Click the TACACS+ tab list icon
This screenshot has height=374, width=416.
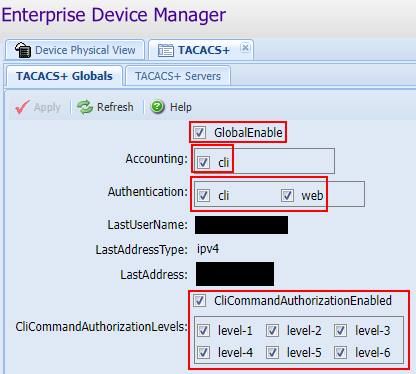(165, 50)
